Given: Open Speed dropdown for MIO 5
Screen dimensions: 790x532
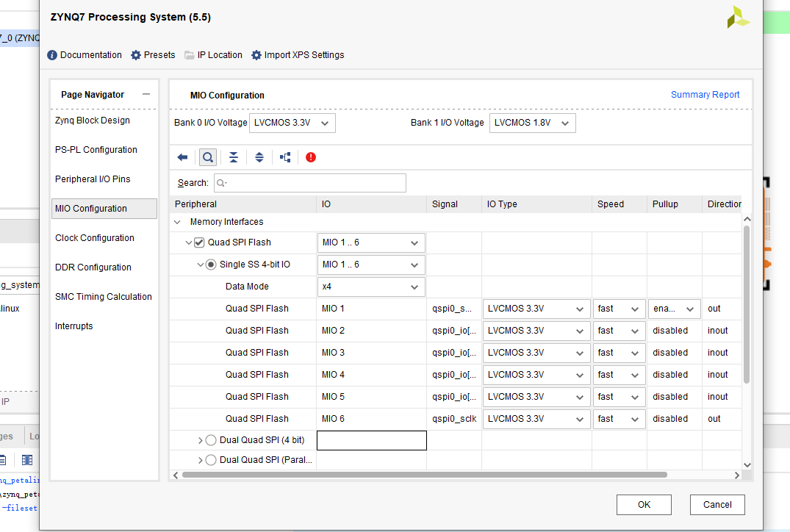Looking at the screenshot, I should [619, 397].
